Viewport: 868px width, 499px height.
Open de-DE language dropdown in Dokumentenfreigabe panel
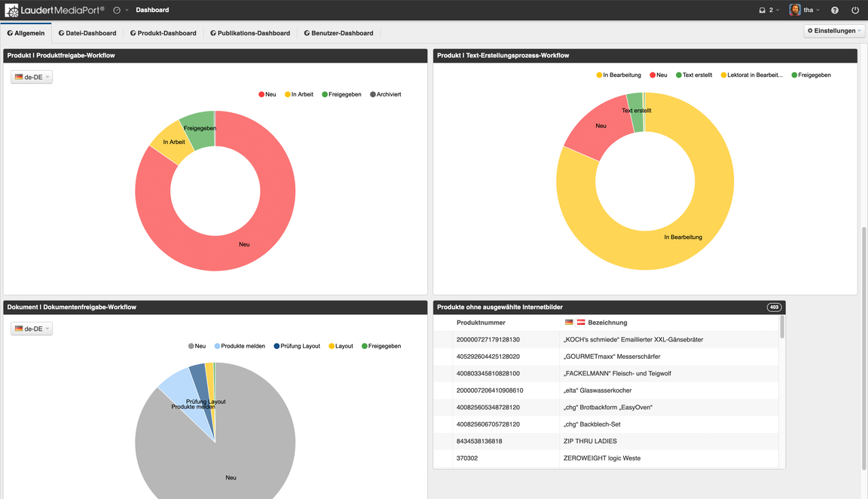click(32, 329)
